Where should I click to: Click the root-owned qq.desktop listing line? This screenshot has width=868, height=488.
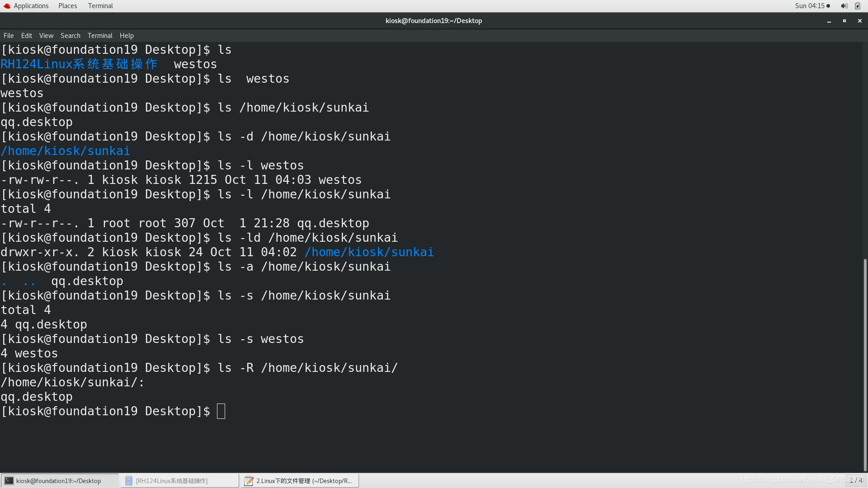coord(185,223)
